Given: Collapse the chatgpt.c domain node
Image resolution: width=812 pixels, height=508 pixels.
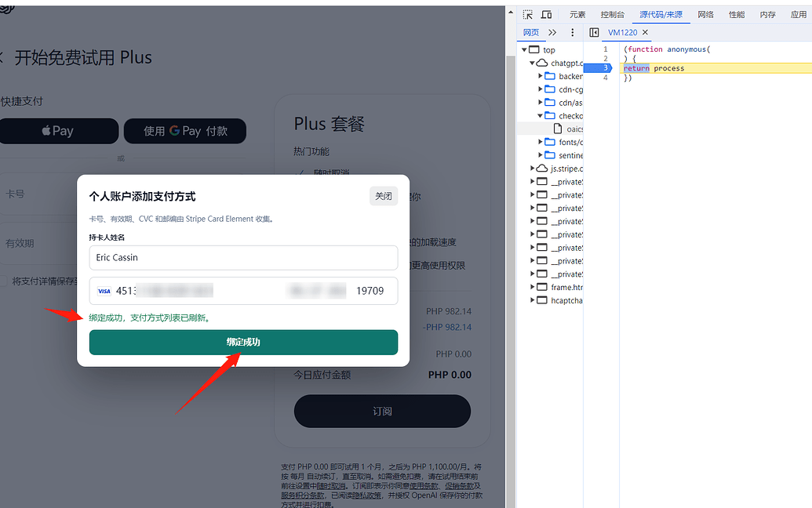Looking at the screenshot, I should (532, 63).
